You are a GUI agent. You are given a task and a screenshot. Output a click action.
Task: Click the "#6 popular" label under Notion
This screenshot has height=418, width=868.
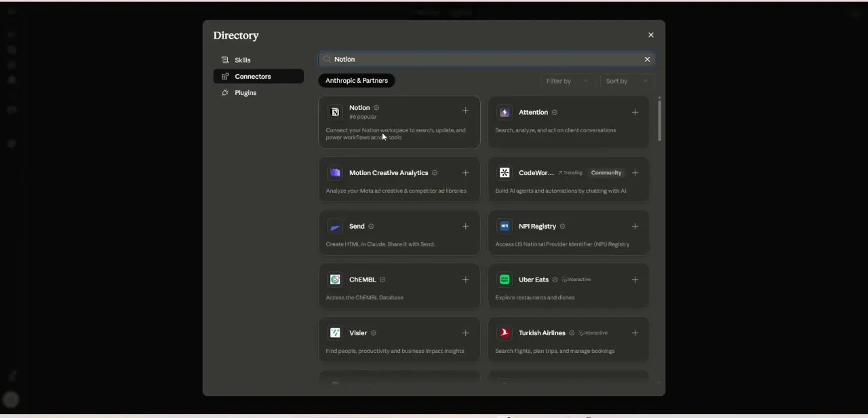(363, 117)
